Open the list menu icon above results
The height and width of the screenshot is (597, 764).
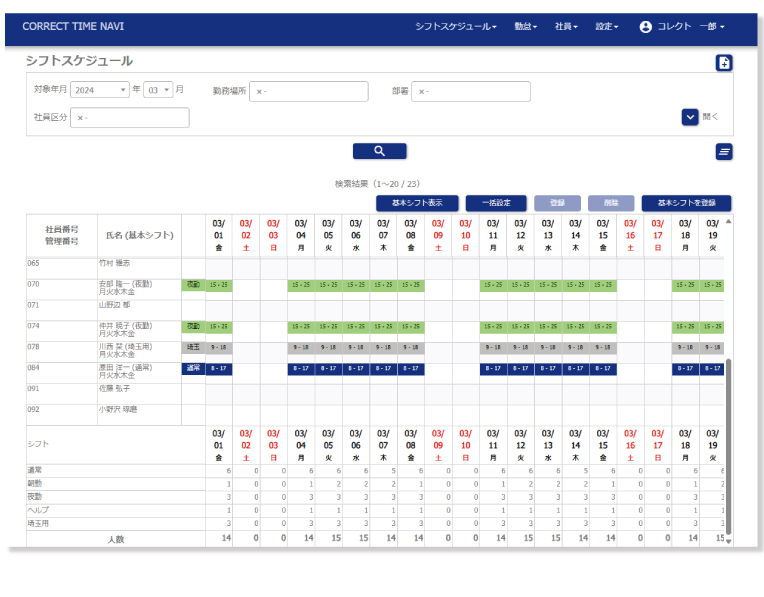[724, 151]
